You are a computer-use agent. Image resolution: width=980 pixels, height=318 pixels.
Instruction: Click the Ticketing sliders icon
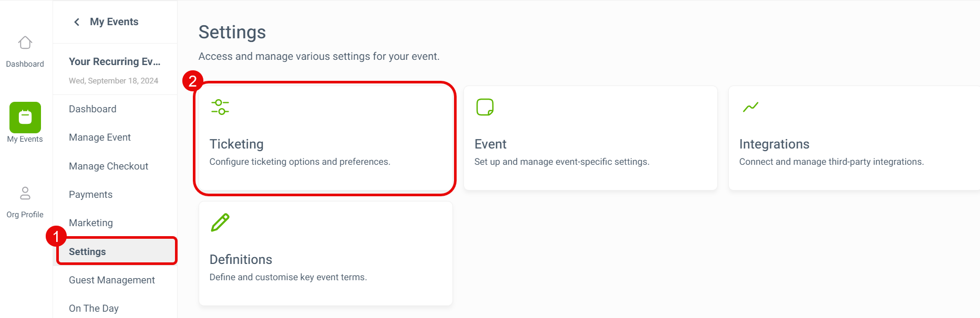[220, 107]
